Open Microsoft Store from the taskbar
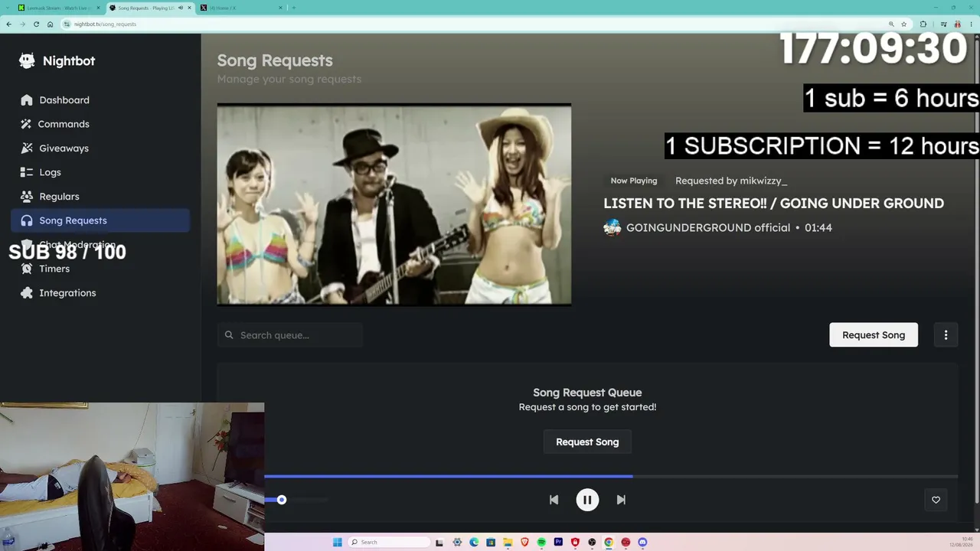The image size is (980, 551). coord(491,543)
